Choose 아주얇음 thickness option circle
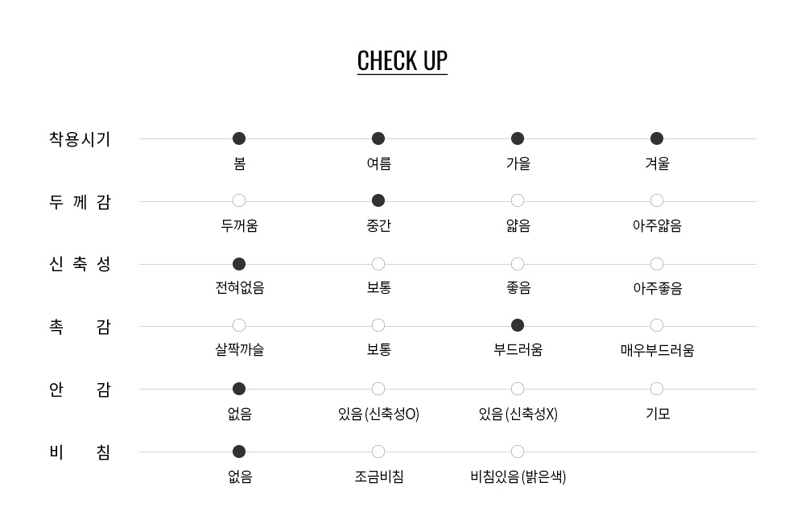The image size is (805, 532). 657,200
